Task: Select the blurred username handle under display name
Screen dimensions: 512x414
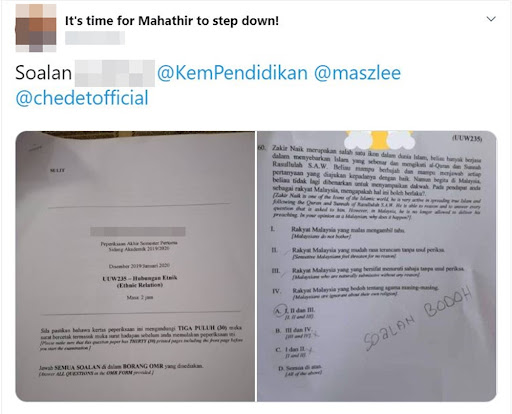Action: coord(95,38)
